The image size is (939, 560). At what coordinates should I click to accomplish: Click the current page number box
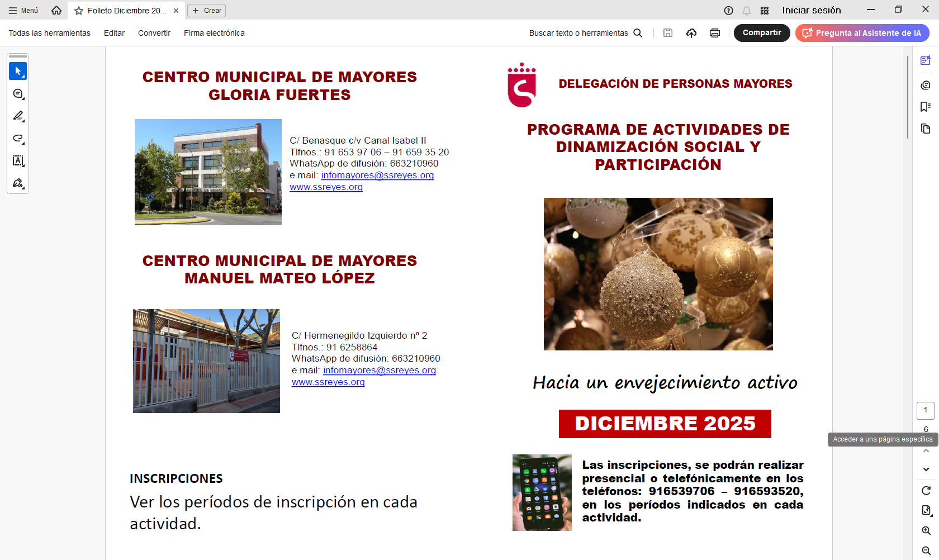click(926, 410)
